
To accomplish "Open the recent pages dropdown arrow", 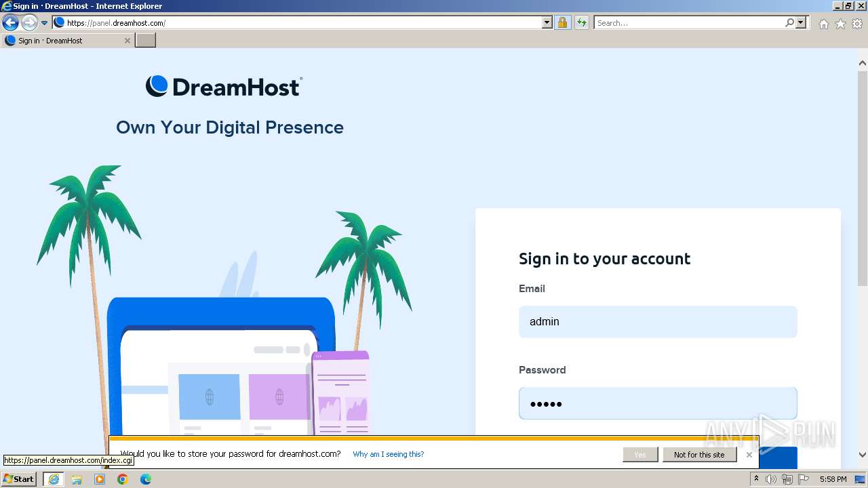I will pos(45,23).
